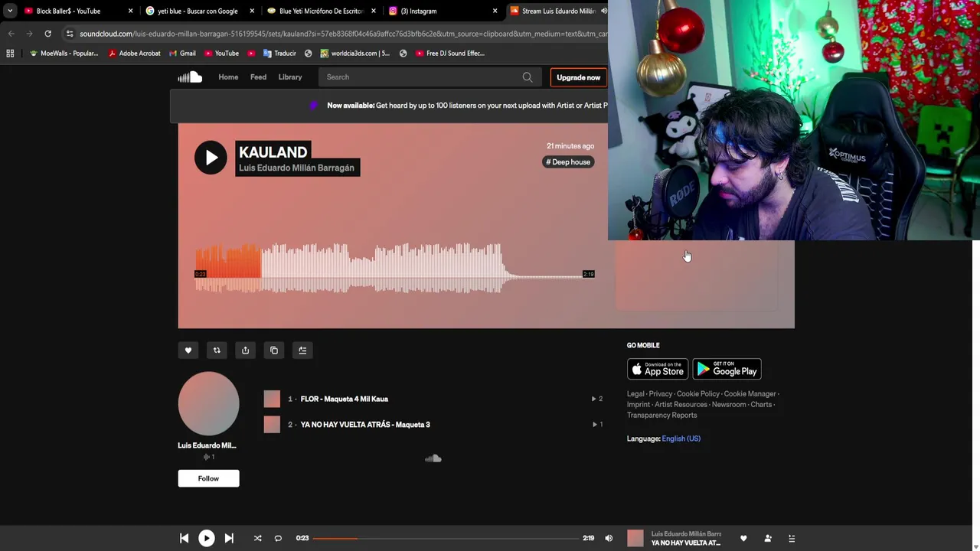Like current track in the bottom player
Image resolution: width=980 pixels, height=551 pixels.
743,538
